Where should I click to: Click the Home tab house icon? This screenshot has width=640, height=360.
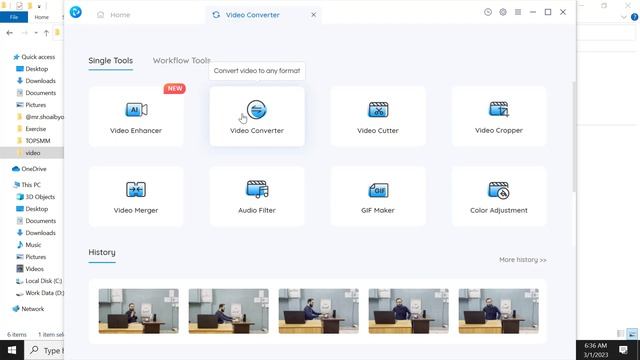pyautogui.click(x=100, y=15)
